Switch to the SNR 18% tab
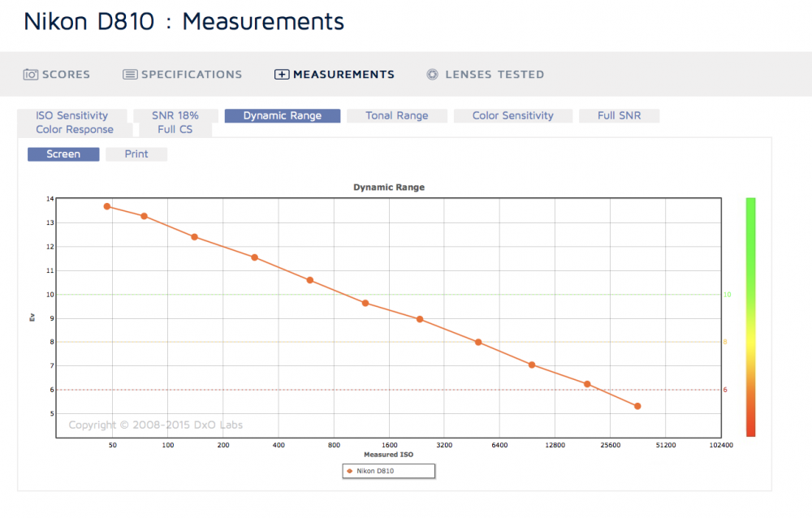Image resolution: width=812 pixels, height=518 pixels. click(x=175, y=115)
